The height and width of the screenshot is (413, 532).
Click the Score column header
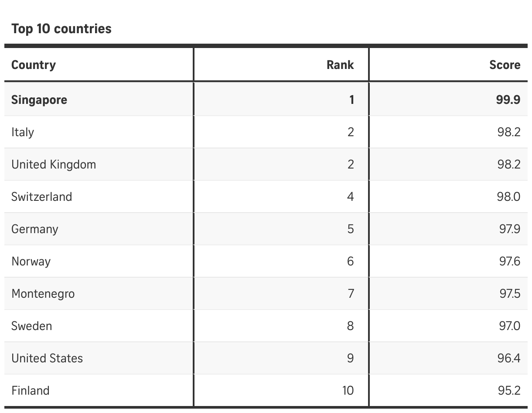[505, 65]
